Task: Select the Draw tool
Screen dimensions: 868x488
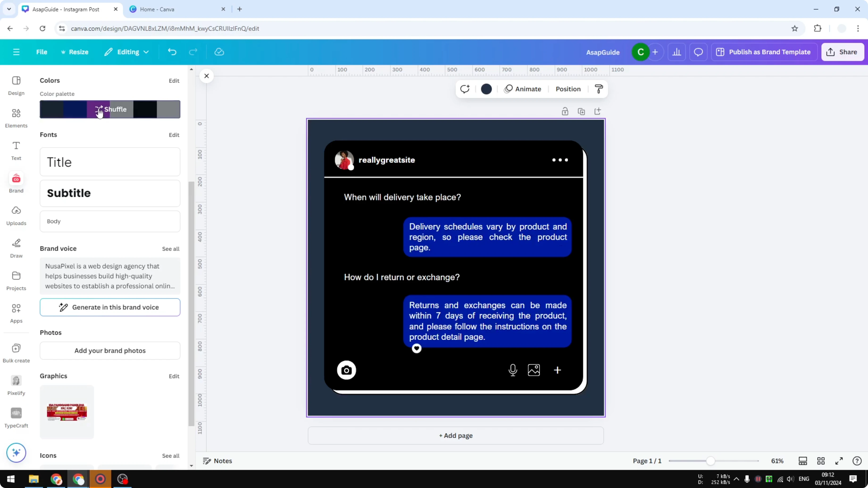Action: (16, 248)
